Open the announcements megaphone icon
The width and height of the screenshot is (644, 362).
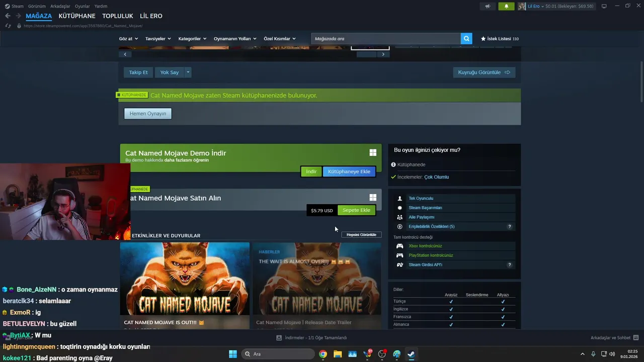tap(487, 6)
